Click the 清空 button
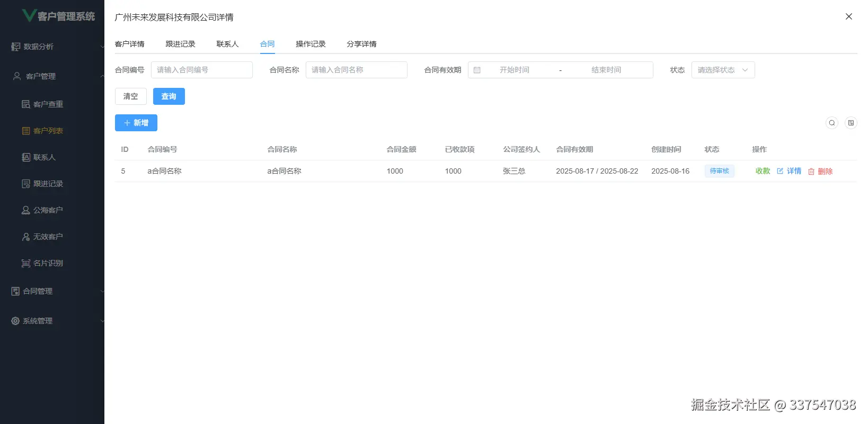This screenshot has height=424, width=868. tap(131, 96)
